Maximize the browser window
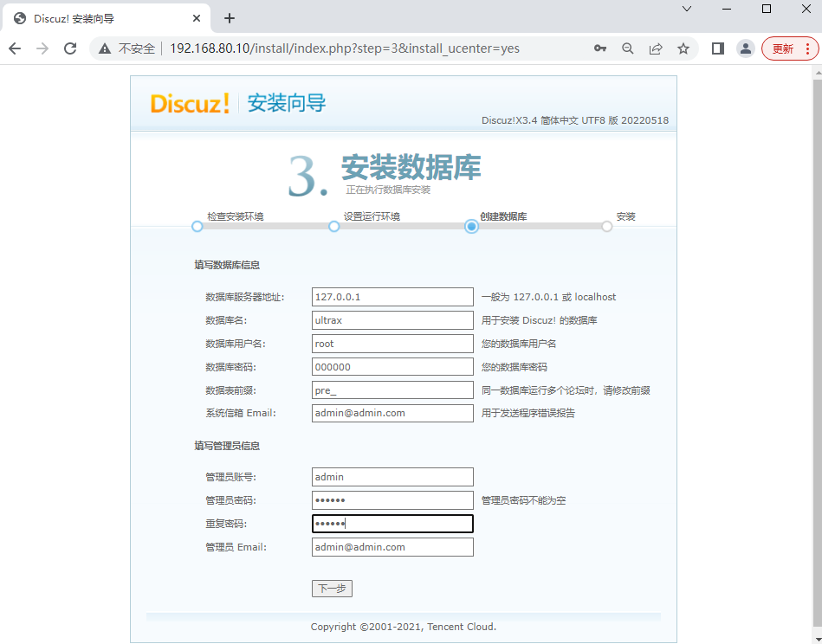Image resolution: width=822 pixels, height=644 pixels. coord(767,9)
